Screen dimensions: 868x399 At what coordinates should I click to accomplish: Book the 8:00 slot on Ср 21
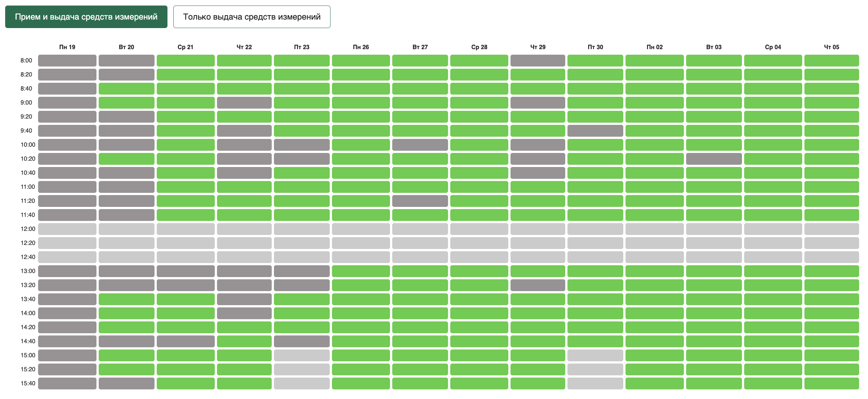pos(186,61)
